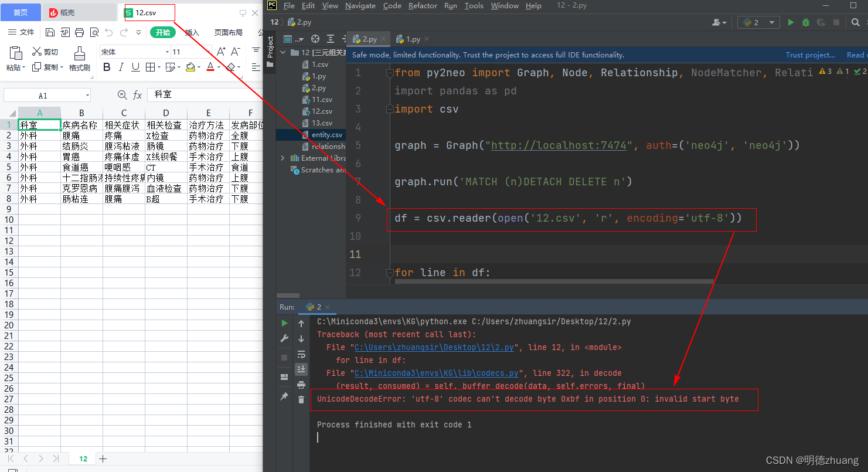Go to the 首页 tab in WPS

click(21, 12)
